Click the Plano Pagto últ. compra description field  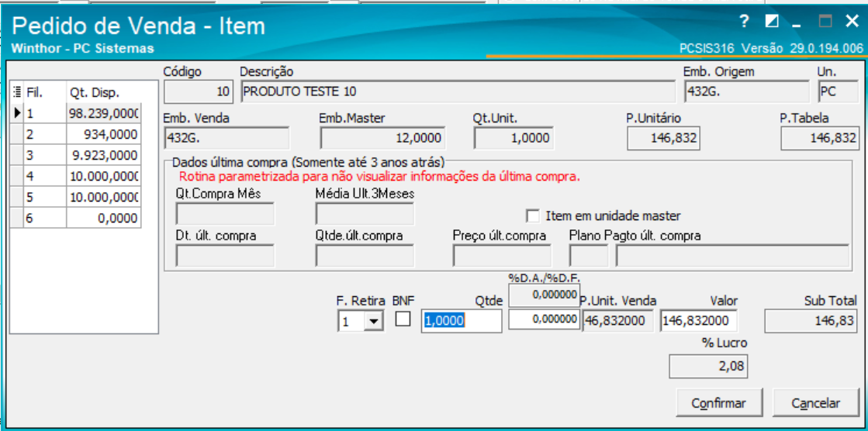(732, 256)
